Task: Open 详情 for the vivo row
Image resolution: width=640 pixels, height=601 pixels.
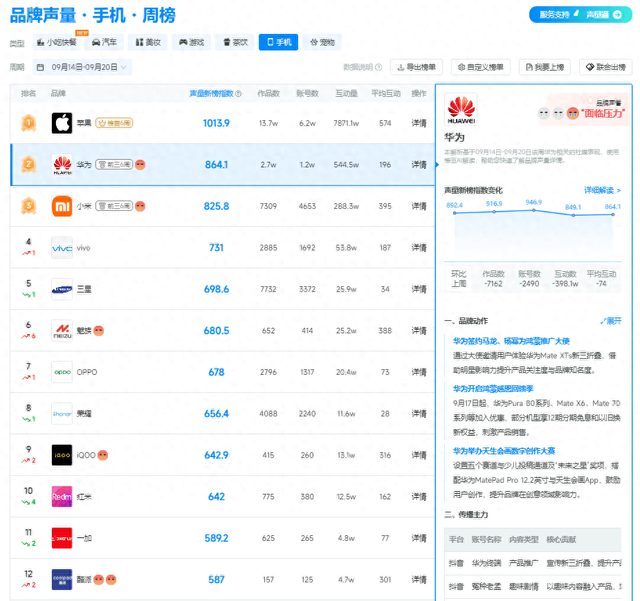Action: 419,248
